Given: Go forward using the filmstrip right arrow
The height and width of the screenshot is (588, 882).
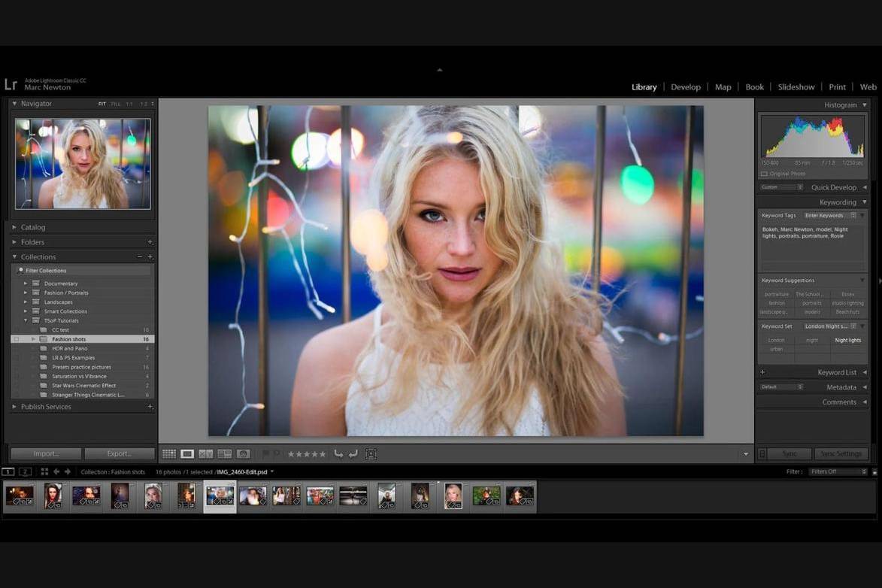Looking at the screenshot, I should [x=68, y=471].
